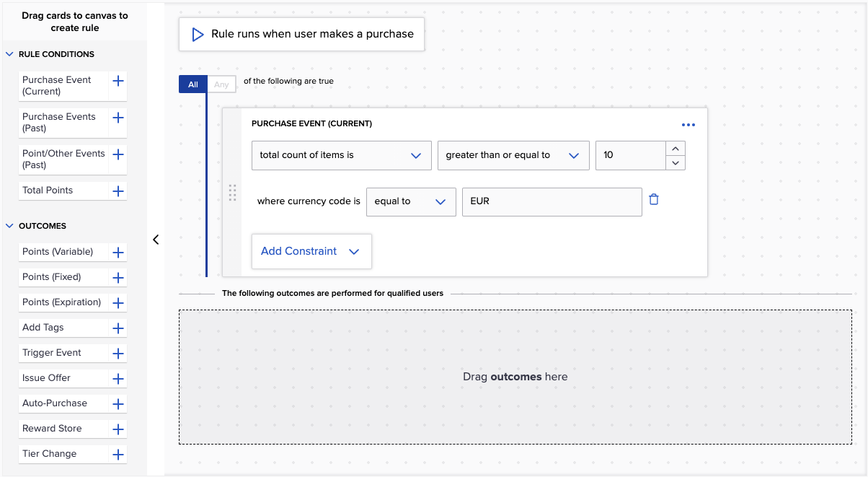Click plus icon beside Total Points

[118, 191]
